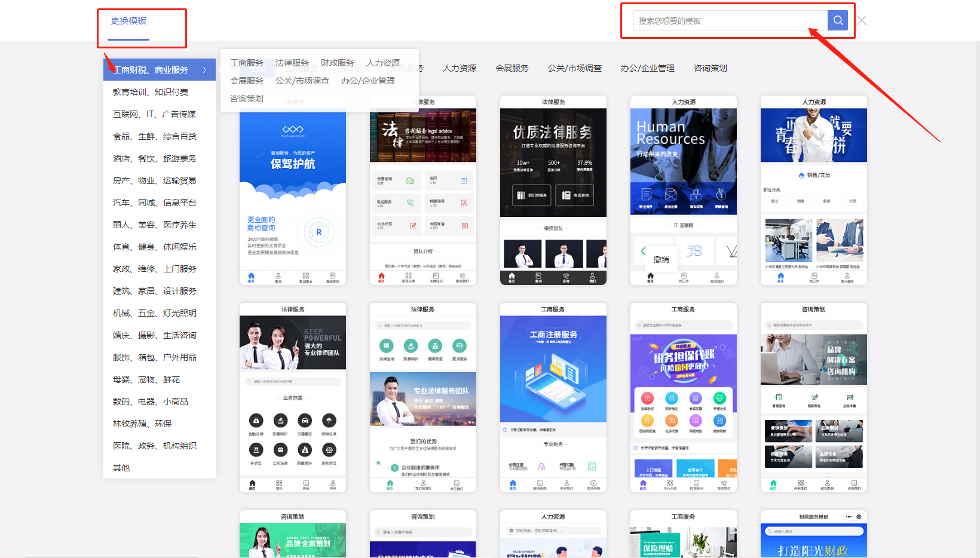The height and width of the screenshot is (558, 980).
Task: Open the 优质法律服务 template thumbnail
Action: pos(553,190)
